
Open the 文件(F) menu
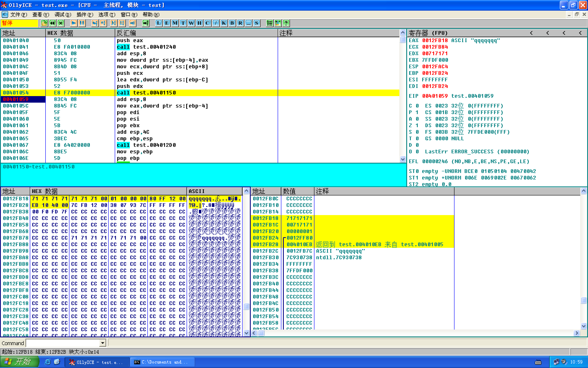(19, 15)
